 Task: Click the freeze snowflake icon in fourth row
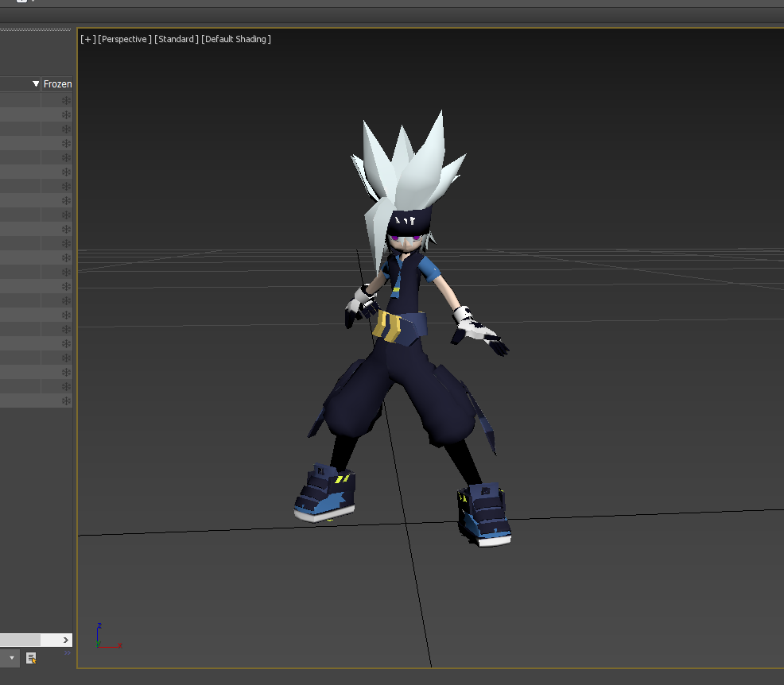tap(67, 144)
